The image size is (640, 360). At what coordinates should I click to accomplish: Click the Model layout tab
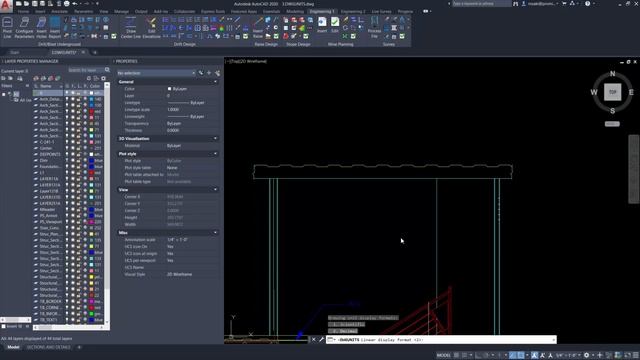[x=13, y=347]
